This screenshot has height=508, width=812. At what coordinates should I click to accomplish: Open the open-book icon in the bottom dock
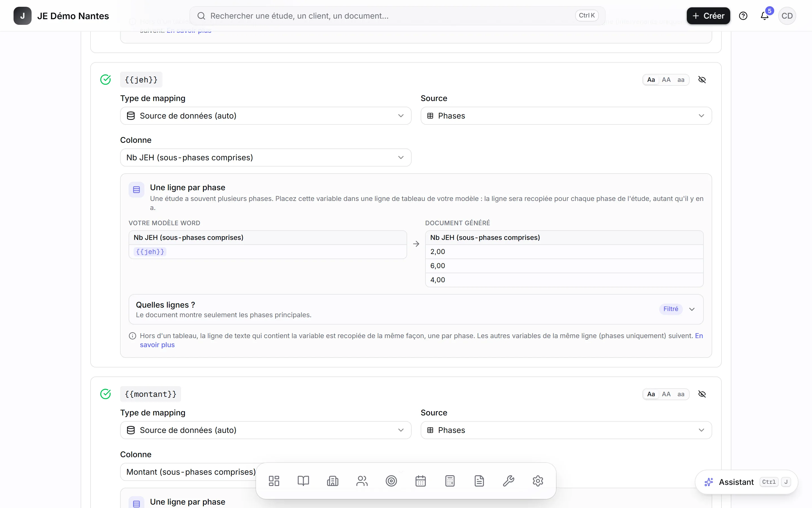click(x=303, y=481)
